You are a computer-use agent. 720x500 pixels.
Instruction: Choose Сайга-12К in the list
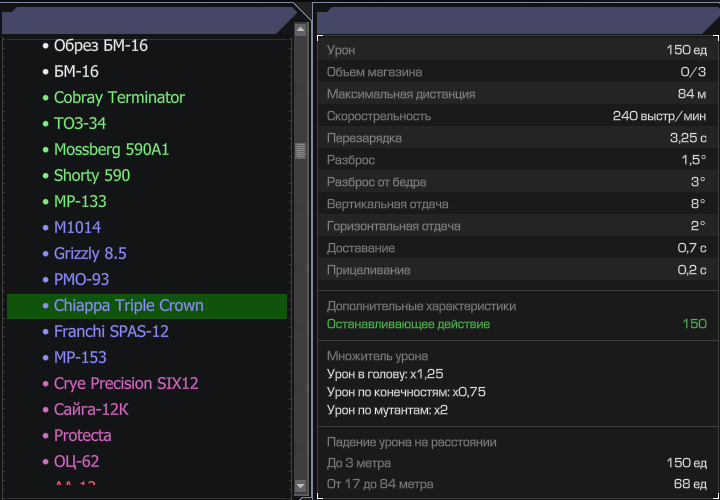pyautogui.click(x=91, y=410)
